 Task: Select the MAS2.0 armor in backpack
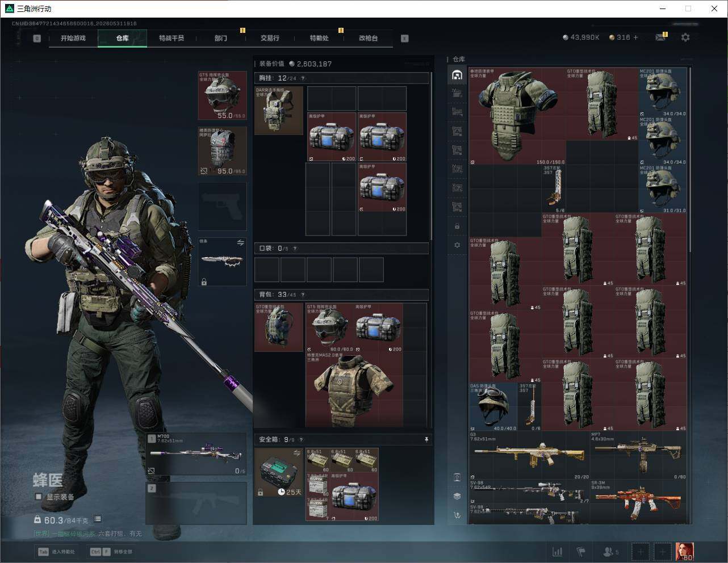click(x=354, y=390)
